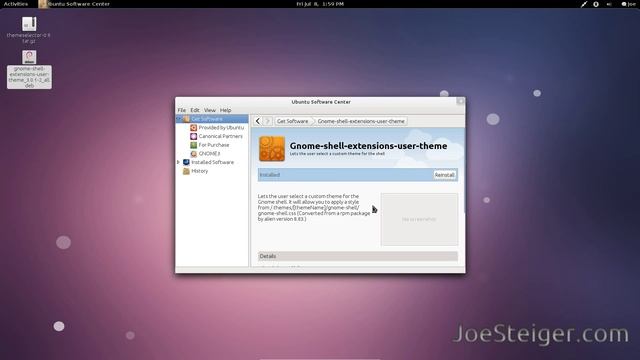Click the Installed status label
Screen dimensions: 640x360
(x=270, y=175)
